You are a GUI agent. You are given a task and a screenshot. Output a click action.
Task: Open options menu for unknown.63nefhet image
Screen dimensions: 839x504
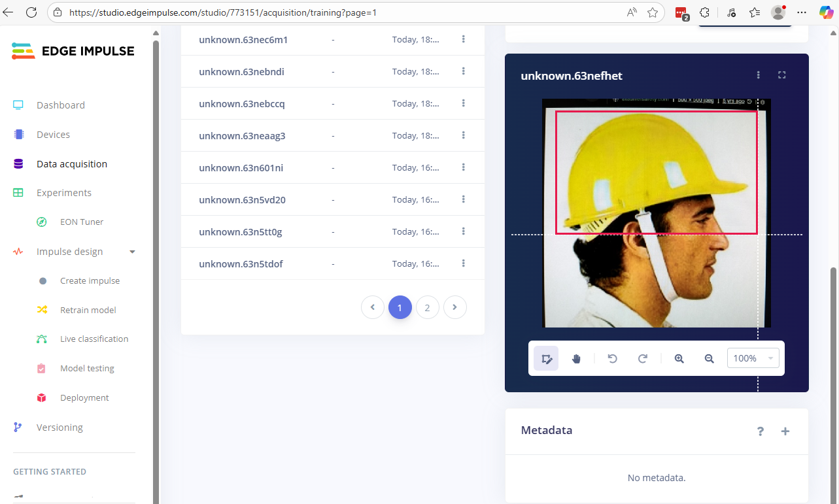(759, 75)
